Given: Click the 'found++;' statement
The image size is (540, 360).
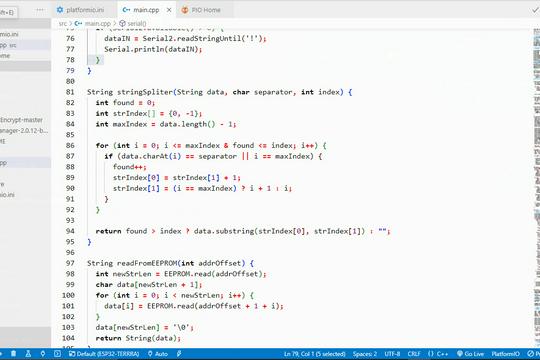Looking at the screenshot, I should 130,167.
